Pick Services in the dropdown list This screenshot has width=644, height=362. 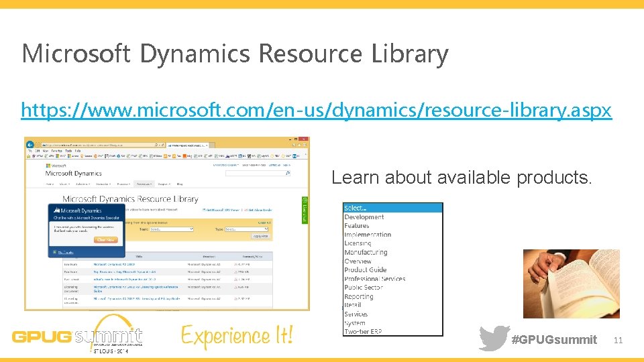(x=356, y=314)
